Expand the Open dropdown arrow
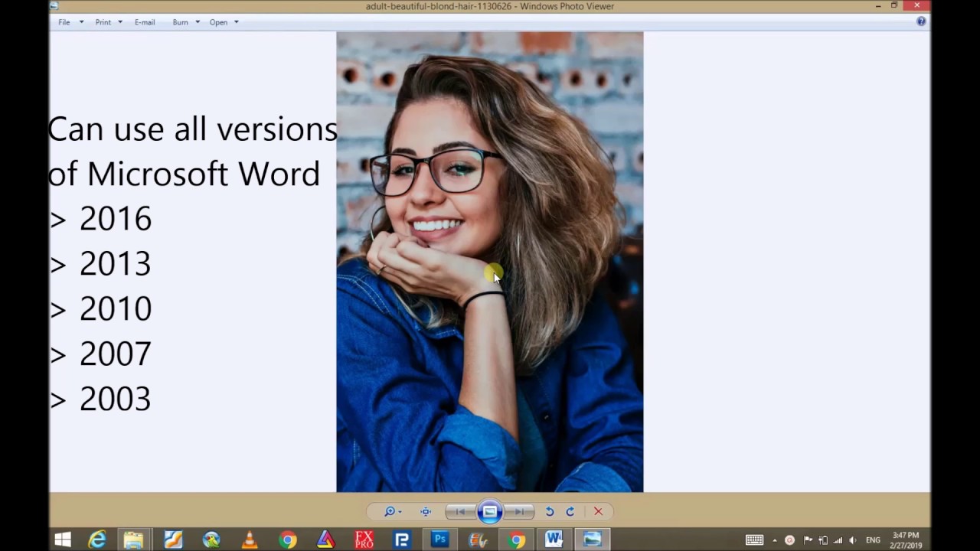The height and width of the screenshot is (551, 980). pyautogui.click(x=237, y=22)
